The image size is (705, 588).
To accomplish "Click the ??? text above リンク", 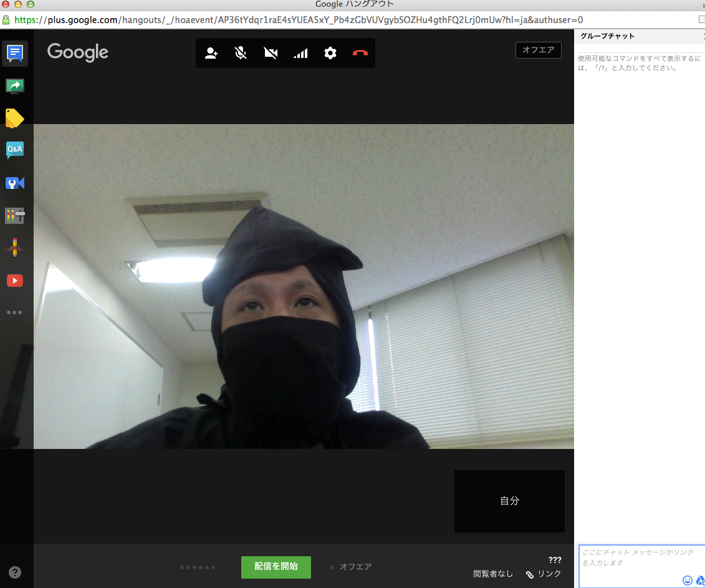I will (x=555, y=560).
